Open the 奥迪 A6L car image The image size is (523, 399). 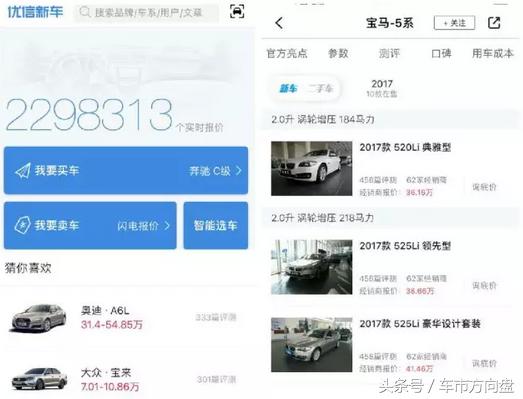(37, 318)
